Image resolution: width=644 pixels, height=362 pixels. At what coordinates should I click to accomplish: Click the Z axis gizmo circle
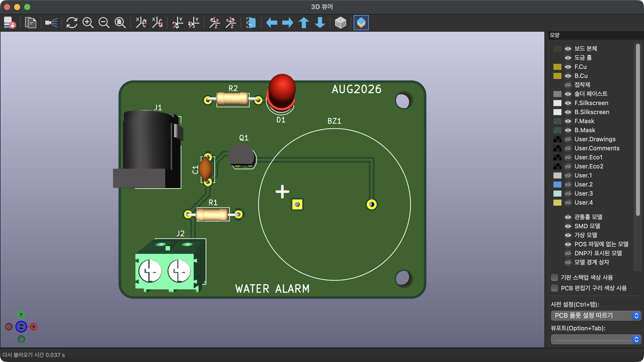21,327
